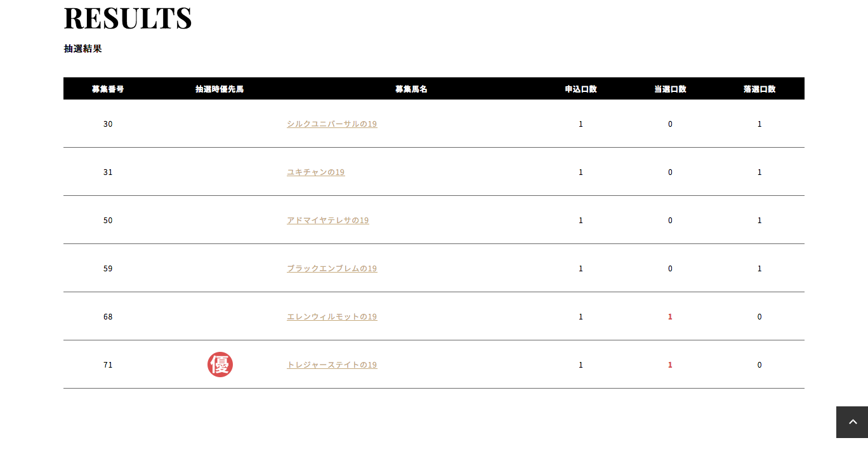Screen dimensions: 868x452
Task: Open the ユキチャンの19 horse link
Action: 315,172
